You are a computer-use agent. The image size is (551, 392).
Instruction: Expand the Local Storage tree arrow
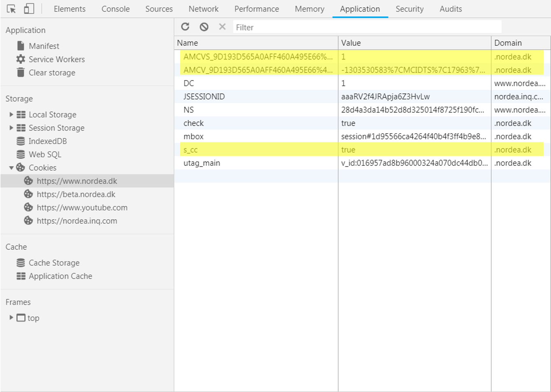[11, 114]
